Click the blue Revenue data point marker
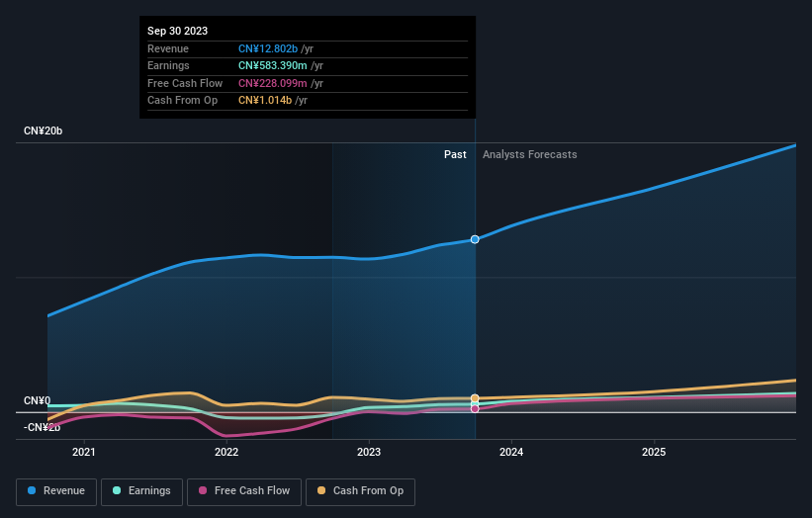Screen dimensions: 812x518 [x=475, y=239]
